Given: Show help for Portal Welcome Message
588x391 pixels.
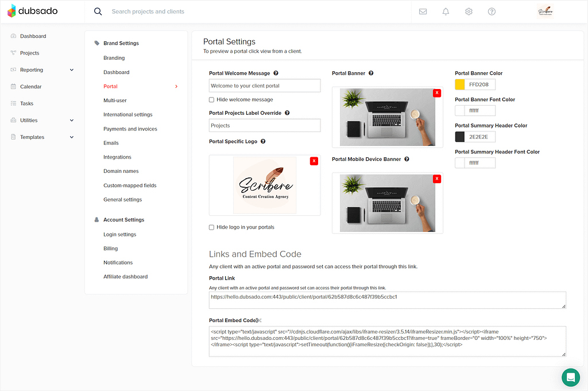Looking at the screenshot, I should (276, 73).
